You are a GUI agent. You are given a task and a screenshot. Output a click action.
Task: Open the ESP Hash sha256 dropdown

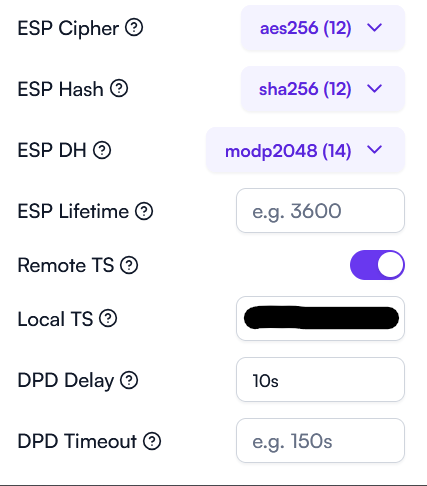[323, 89]
